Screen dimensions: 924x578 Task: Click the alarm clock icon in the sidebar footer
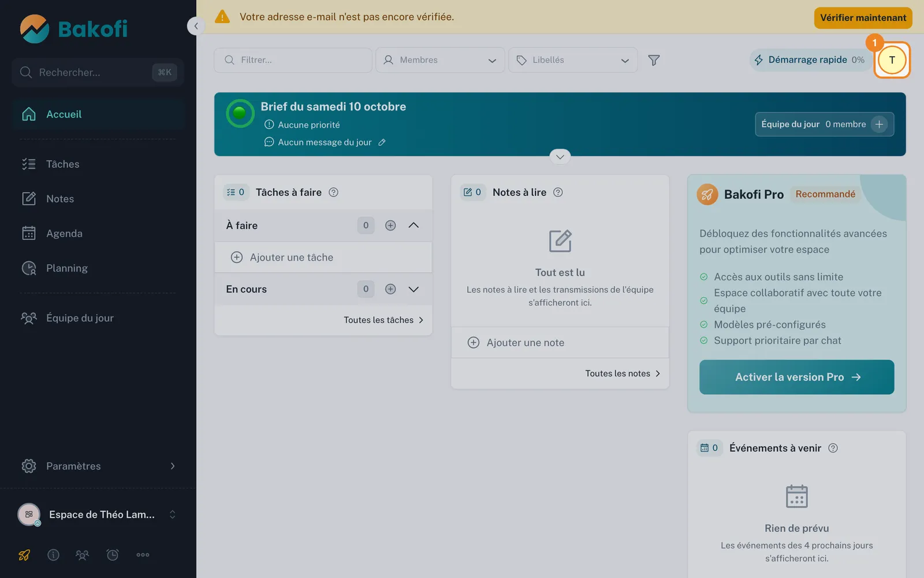point(113,555)
